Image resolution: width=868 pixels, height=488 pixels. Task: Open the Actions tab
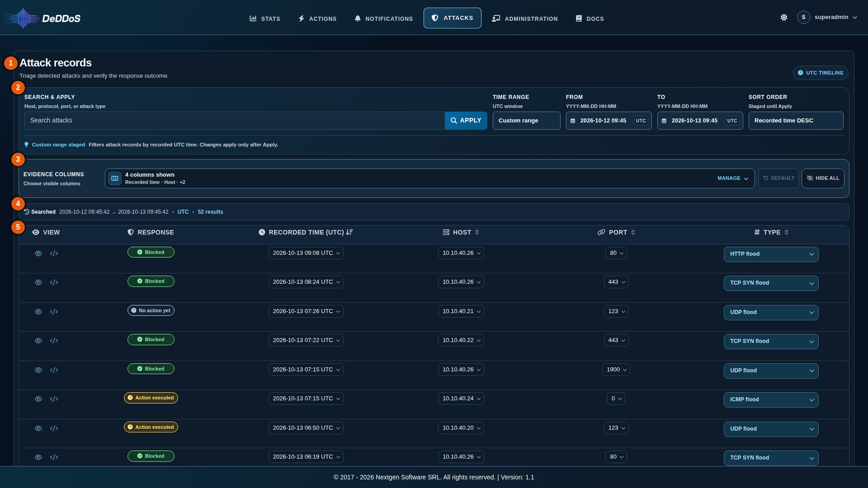click(x=317, y=19)
